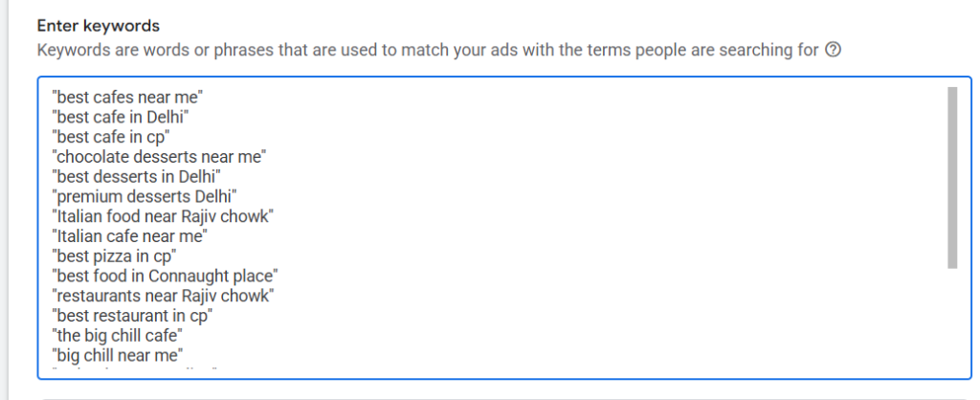Click "Italian food near Rajiv chowk" line

tap(163, 217)
